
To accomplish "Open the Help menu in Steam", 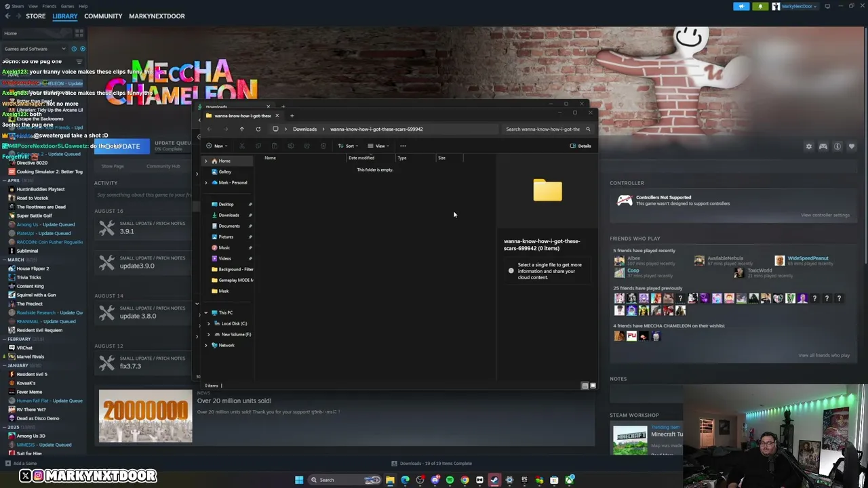I will [83, 6].
